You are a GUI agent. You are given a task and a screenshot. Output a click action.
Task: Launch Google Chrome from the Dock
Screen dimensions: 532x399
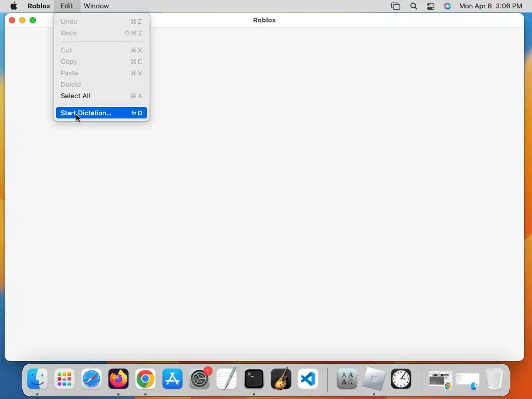coord(145,379)
